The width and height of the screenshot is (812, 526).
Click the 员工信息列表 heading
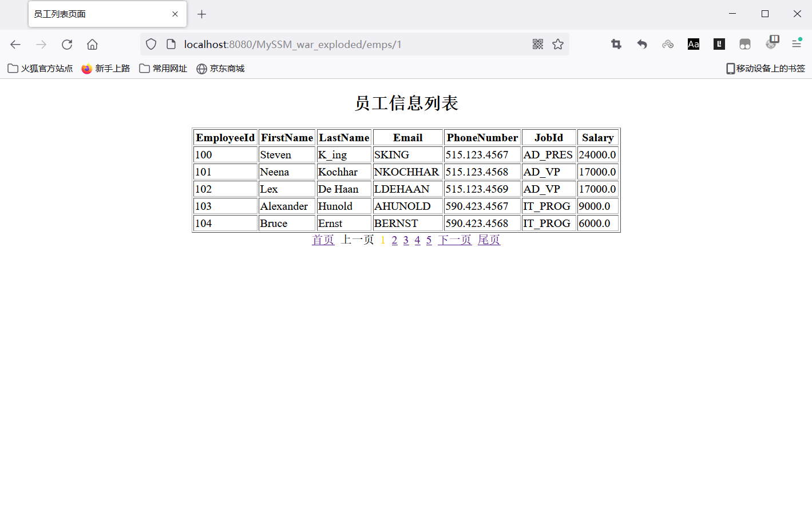[x=406, y=103]
